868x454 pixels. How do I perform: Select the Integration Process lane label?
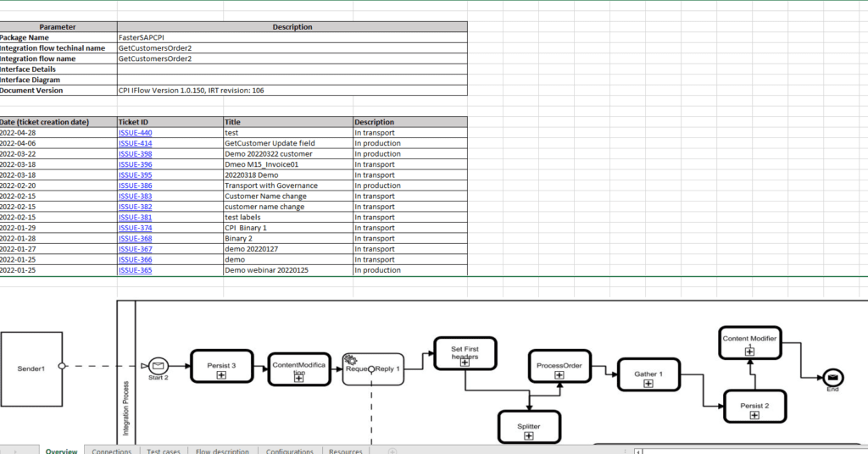coord(125,408)
